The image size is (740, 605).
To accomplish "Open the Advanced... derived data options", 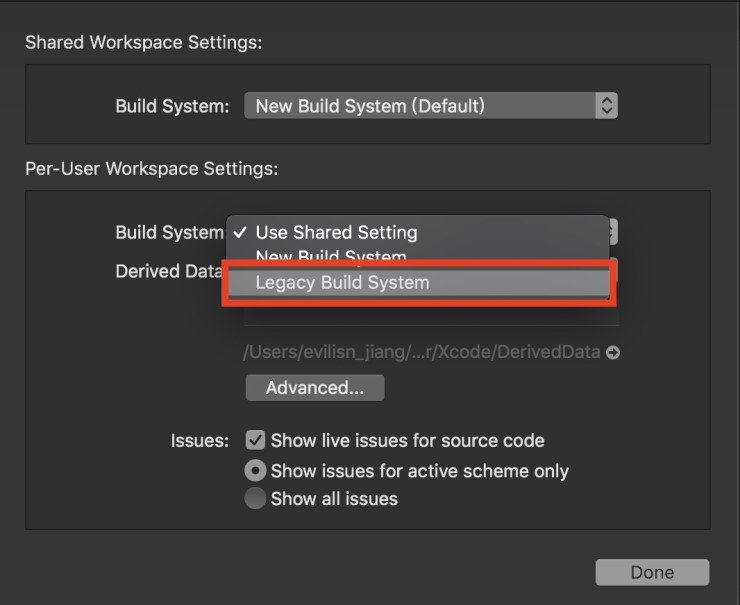I will (x=314, y=388).
